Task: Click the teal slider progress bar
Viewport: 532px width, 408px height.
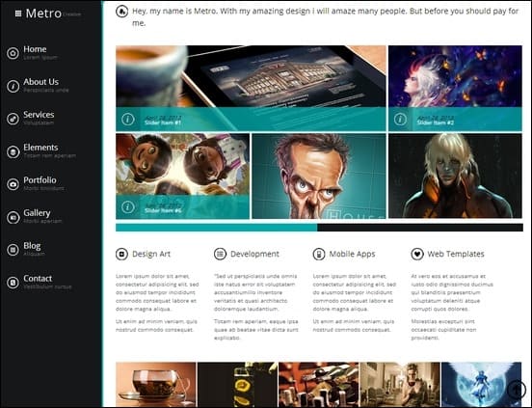Action: (x=217, y=228)
